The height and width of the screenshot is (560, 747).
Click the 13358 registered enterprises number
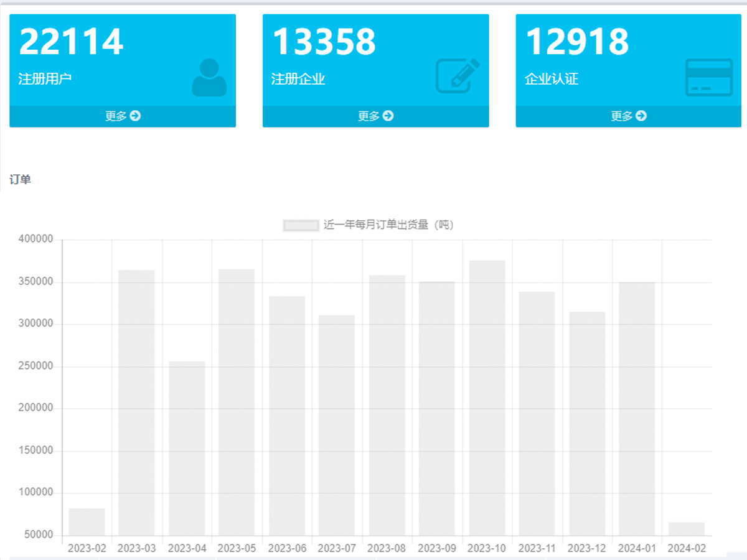pos(324,42)
